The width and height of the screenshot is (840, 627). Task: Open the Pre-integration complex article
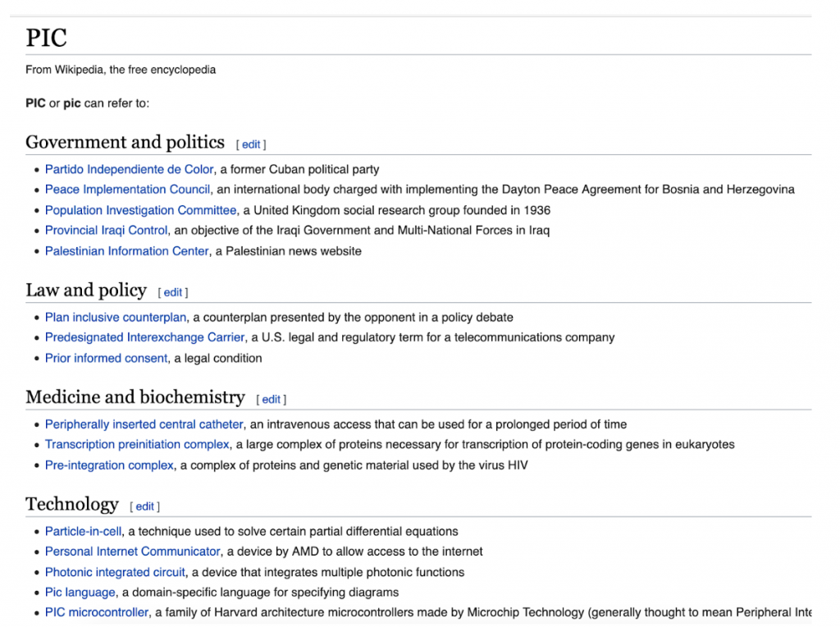click(x=109, y=465)
